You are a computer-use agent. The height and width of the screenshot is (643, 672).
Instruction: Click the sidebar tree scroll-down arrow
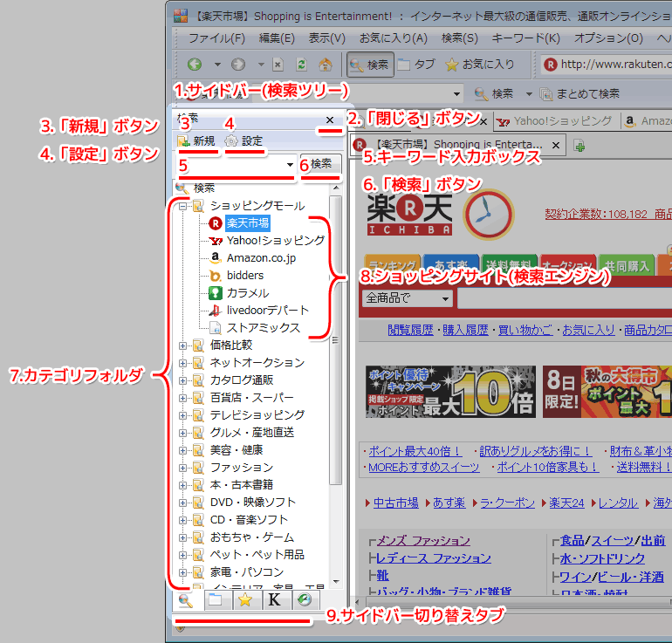tap(336, 582)
